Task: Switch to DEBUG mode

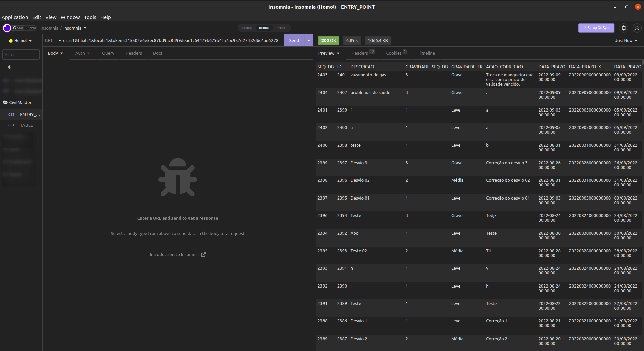Action: pyautogui.click(x=264, y=28)
